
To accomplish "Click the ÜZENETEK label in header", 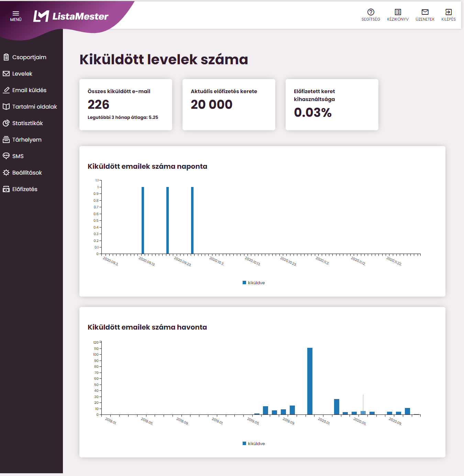I will [425, 19].
